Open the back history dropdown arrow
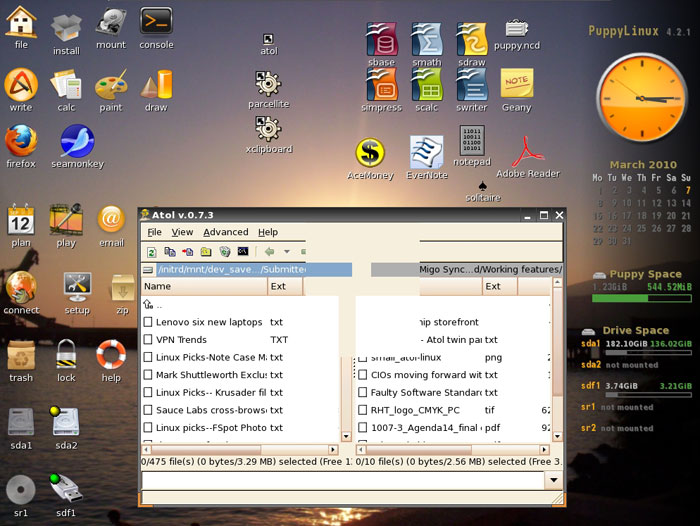 pos(287,252)
